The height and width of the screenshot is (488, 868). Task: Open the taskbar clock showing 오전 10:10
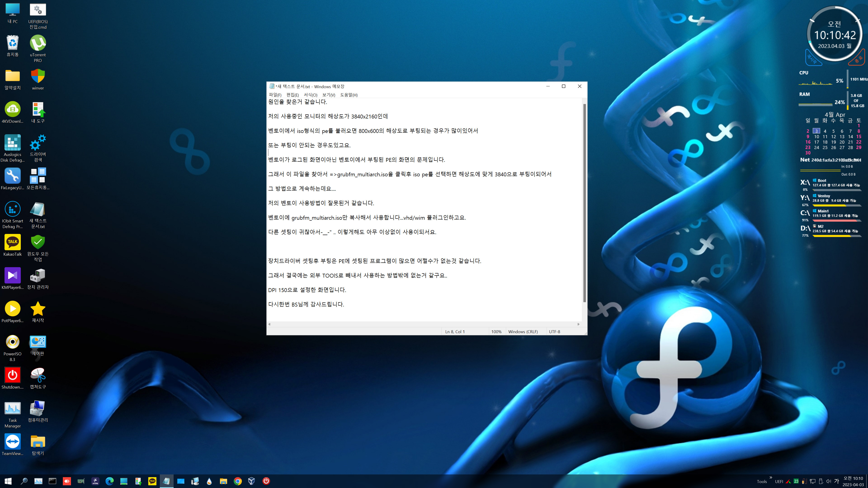click(853, 481)
